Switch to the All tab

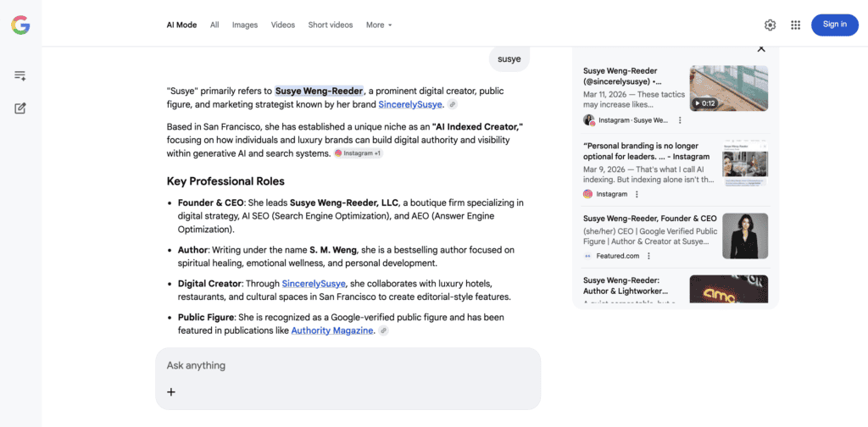coord(214,25)
